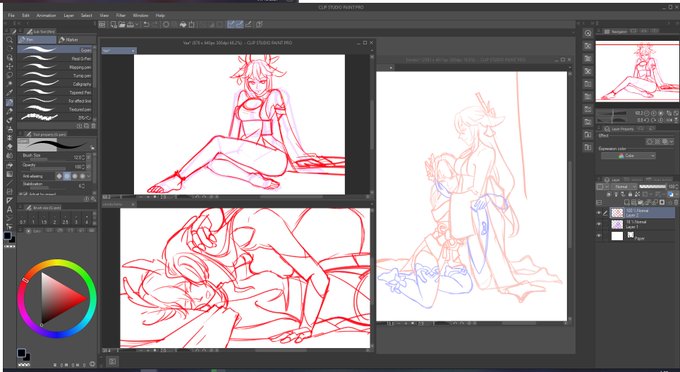Select the Text tool
Image resolution: width=680 pixels, height=372 pixels.
(9, 209)
